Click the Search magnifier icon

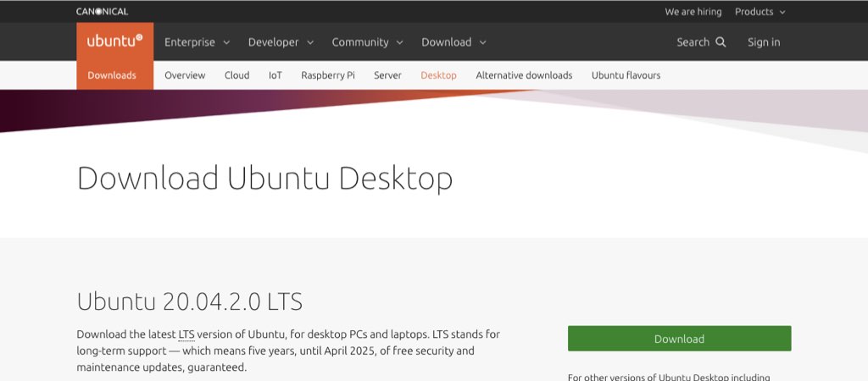click(721, 42)
